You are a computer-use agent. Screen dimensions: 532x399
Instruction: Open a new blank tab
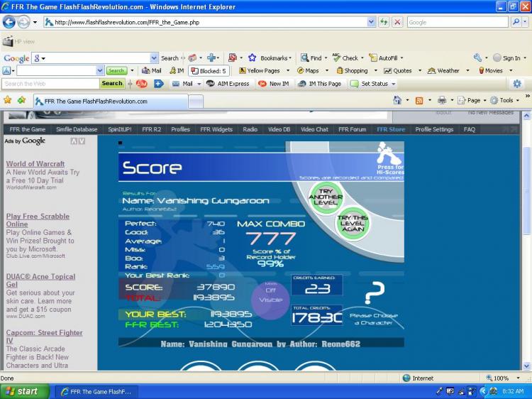196,102
